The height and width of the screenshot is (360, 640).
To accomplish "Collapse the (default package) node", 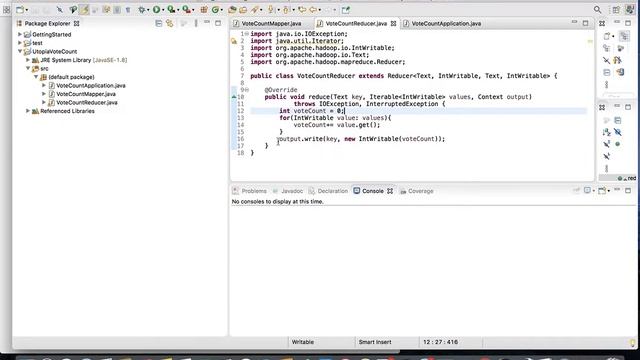I will [36, 77].
